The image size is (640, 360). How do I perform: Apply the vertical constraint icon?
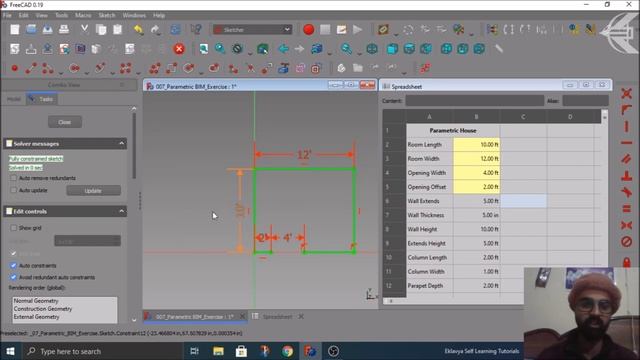pyautogui.click(x=627, y=127)
